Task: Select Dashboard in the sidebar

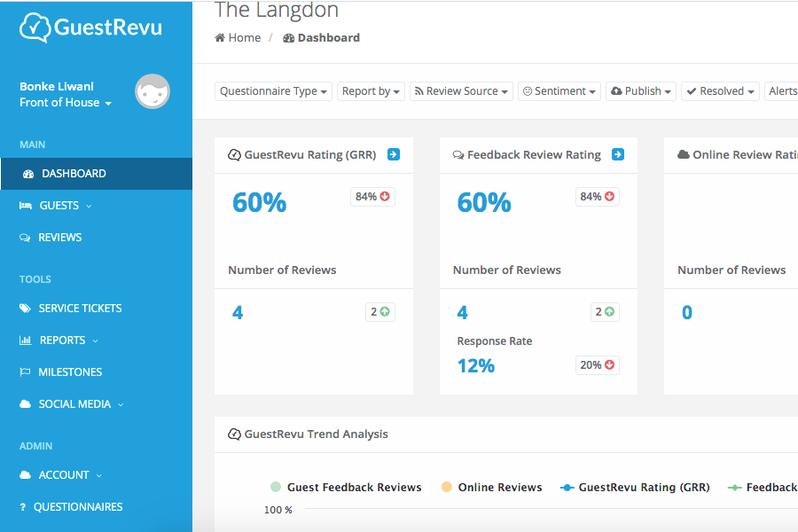Action: coord(74,174)
